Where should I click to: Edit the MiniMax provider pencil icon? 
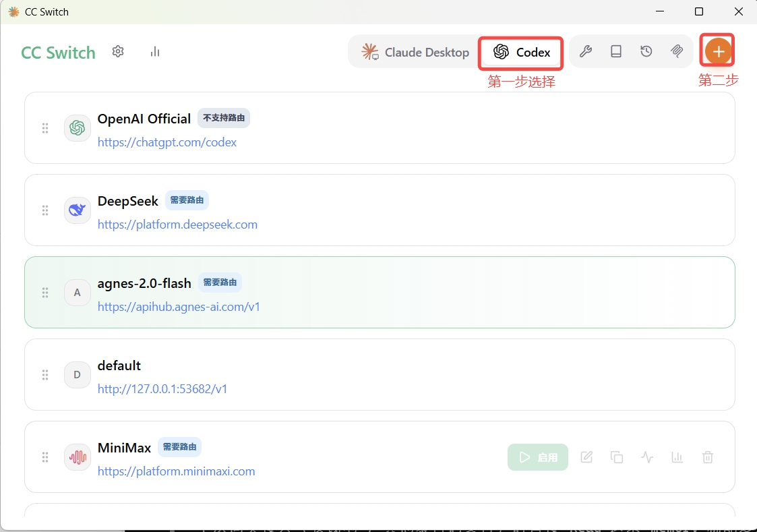point(586,456)
